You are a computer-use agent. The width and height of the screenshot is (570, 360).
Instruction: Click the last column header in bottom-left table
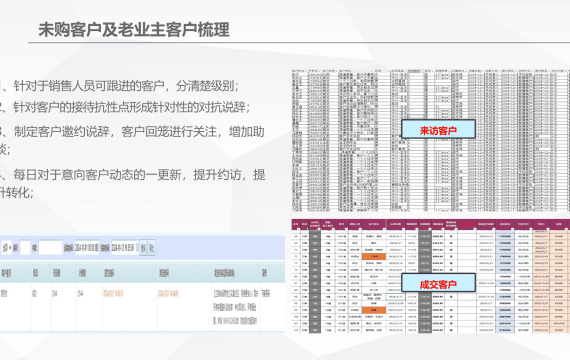tap(265, 273)
